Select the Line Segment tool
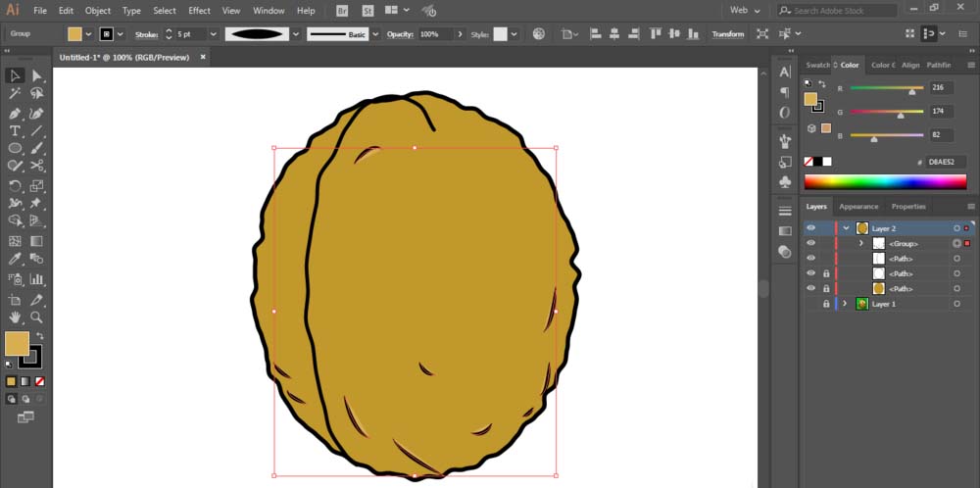 click(37, 130)
